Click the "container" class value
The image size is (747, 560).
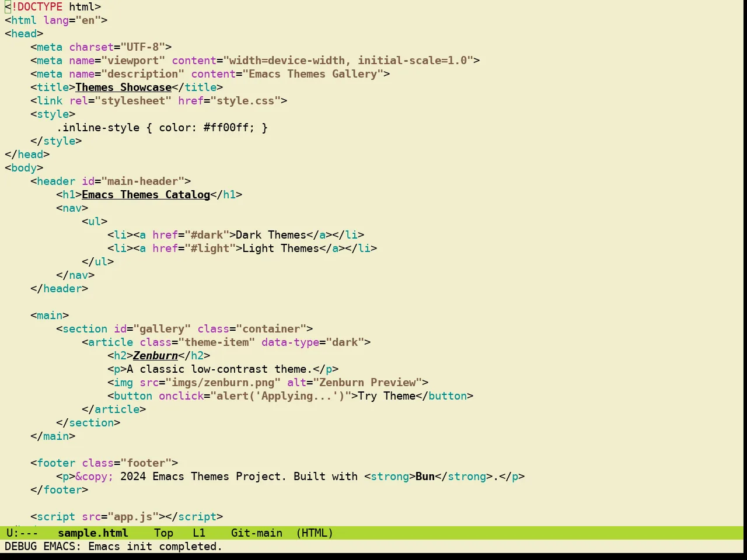[271, 329]
